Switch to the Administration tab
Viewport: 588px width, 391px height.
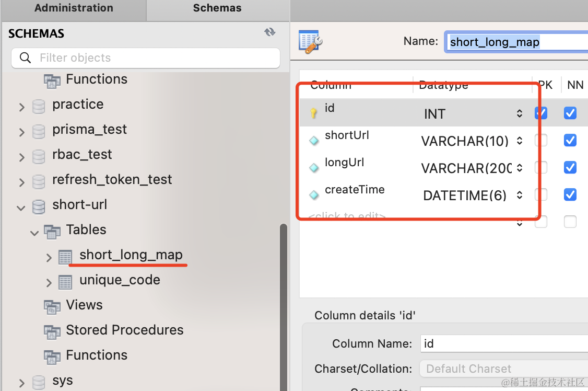coord(74,8)
